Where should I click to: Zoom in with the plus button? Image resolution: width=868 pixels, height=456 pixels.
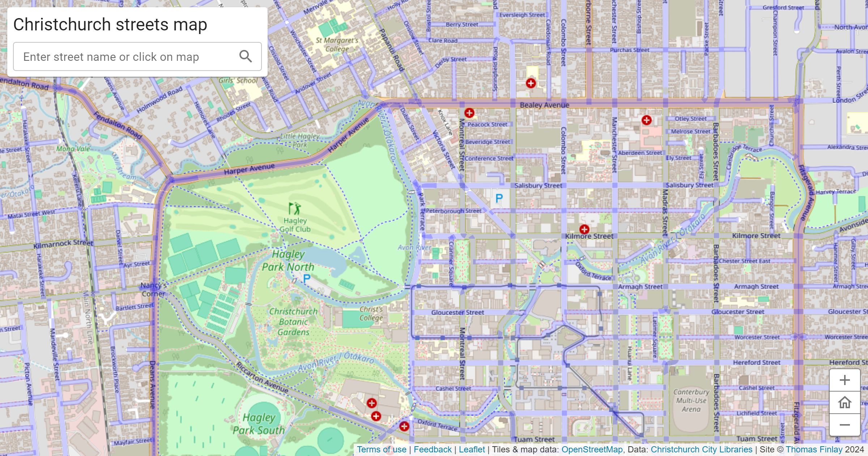844,380
